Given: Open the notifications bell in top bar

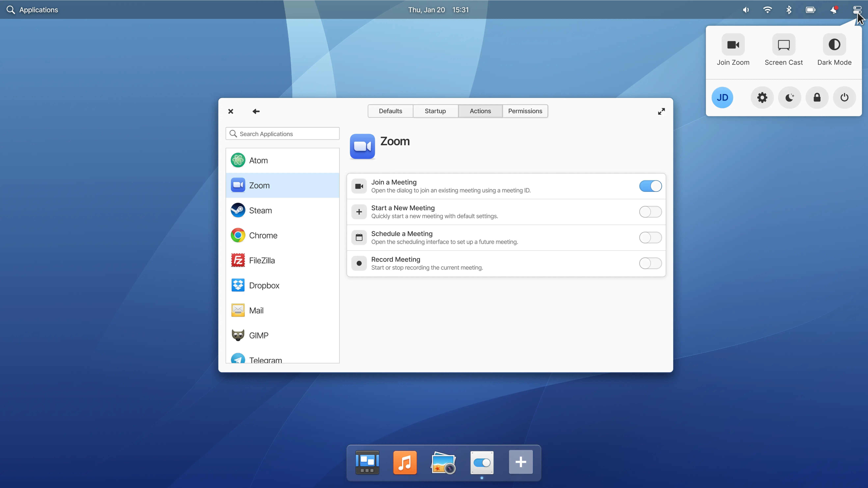Looking at the screenshot, I should pyautogui.click(x=834, y=10).
